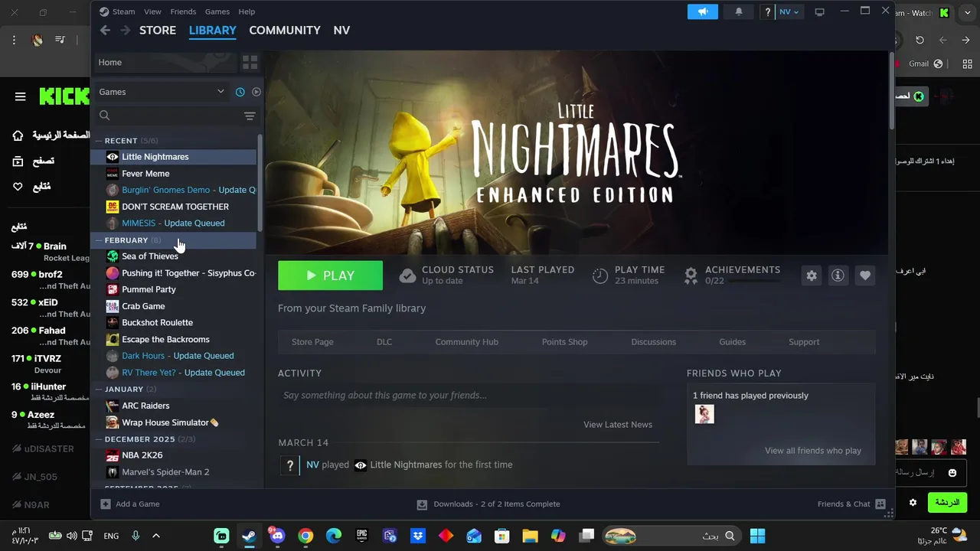Add Little Nightmares to favorites heart
The width and height of the screenshot is (980, 551).
coord(864,275)
